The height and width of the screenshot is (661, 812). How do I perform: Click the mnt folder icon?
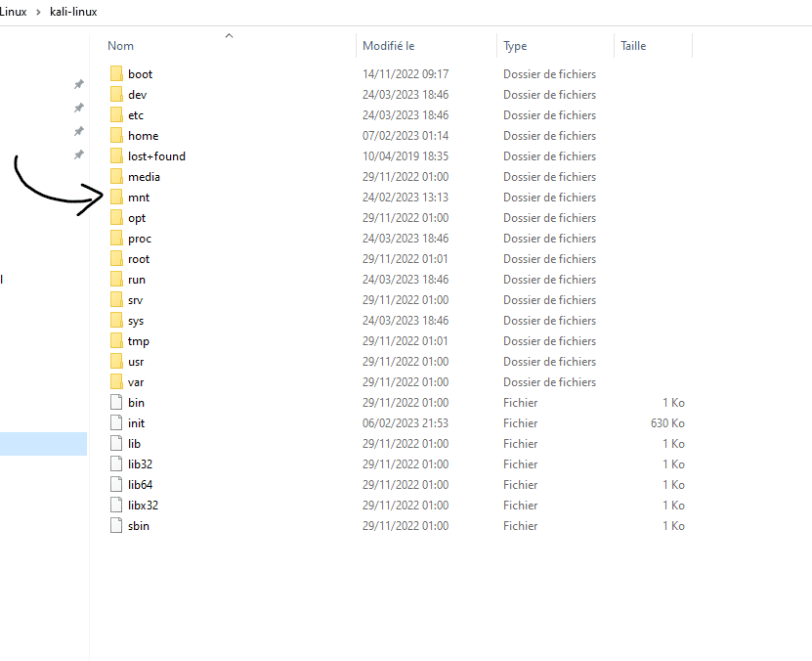[116, 197]
